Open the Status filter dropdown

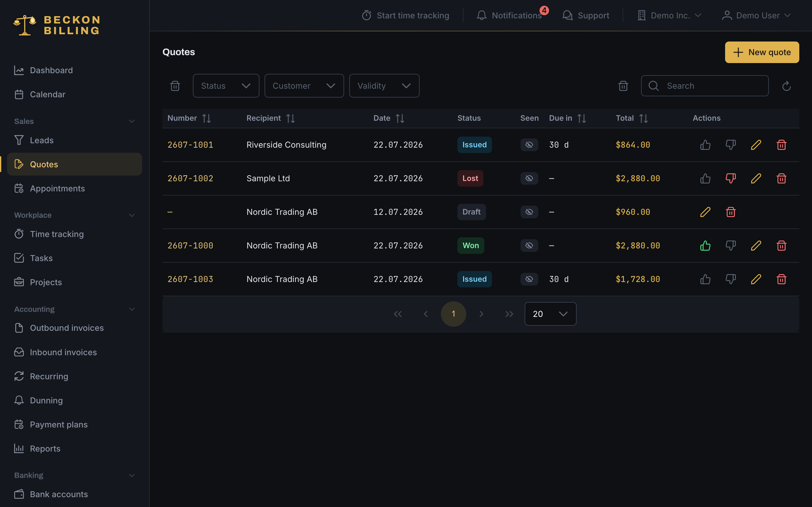226,86
